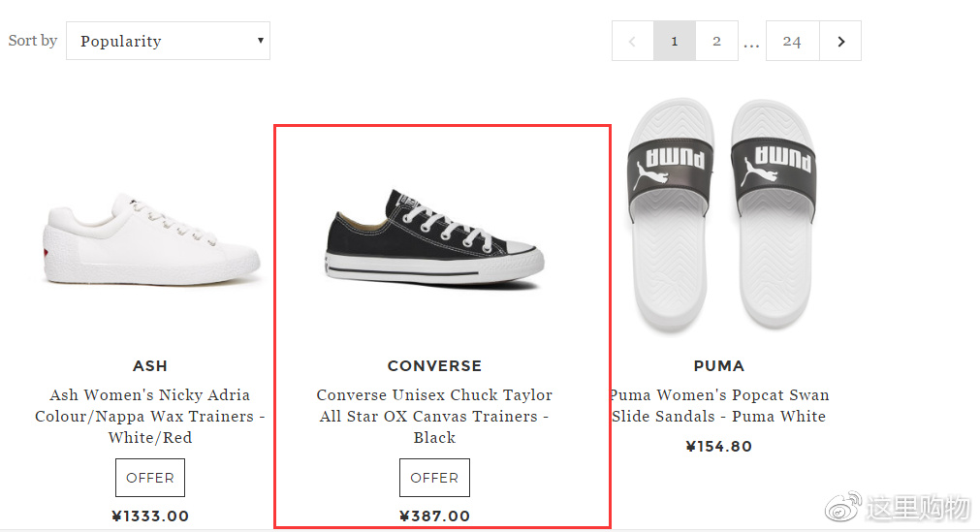Open the Converse Chuck Taylor All Star title
Image resolution: width=980 pixels, height=532 pixels.
(434, 417)
